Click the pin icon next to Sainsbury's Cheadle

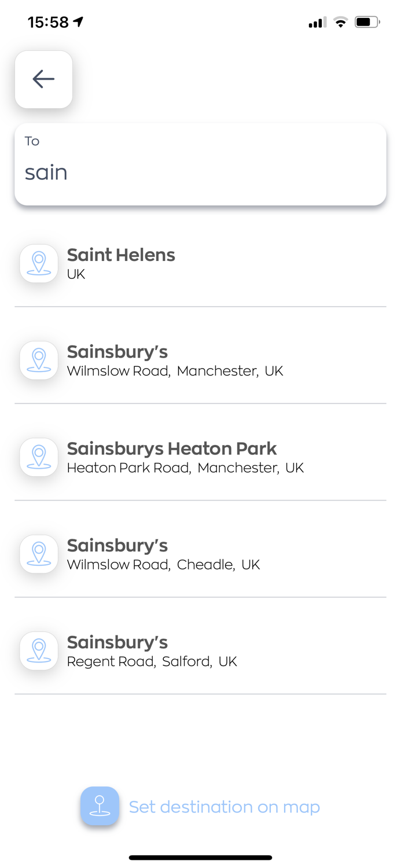point(38,553)
